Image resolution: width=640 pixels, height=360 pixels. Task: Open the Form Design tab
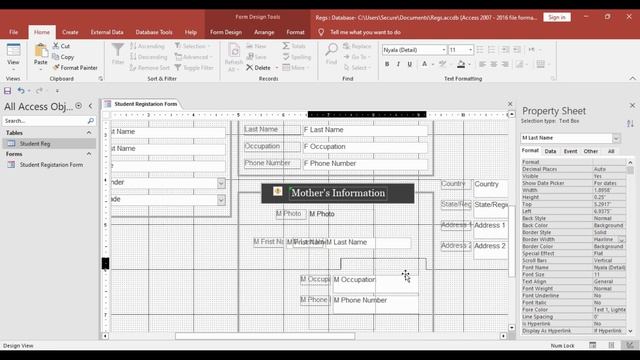pyautogui.click(x=226, y=32)
